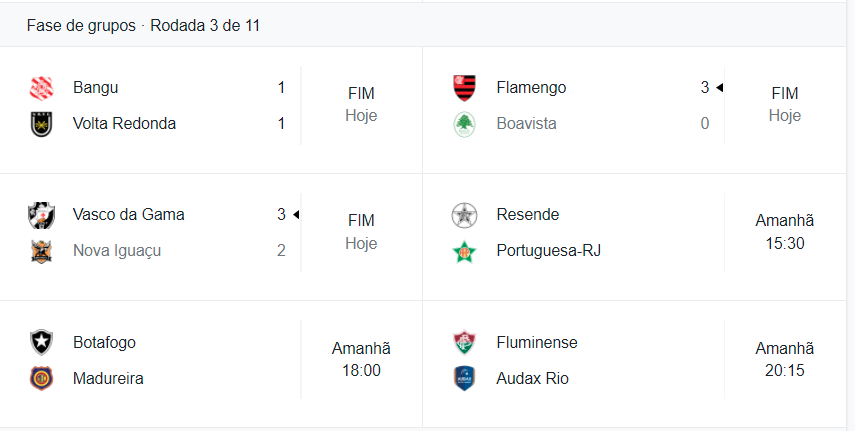Click the Nova Iguaçu team crest
The height and width of the screenshot is (431, 855).
pos(41,251)
